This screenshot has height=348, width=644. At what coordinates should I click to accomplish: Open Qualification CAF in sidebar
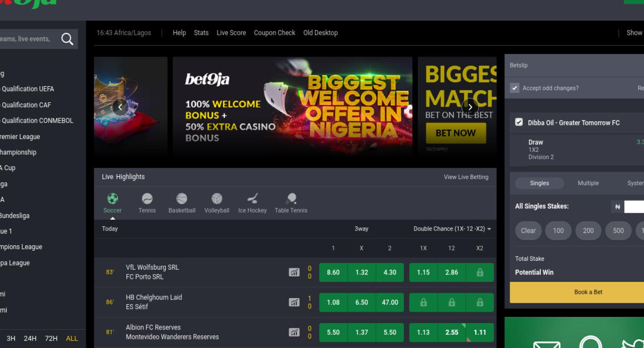(x=25, y=105)
